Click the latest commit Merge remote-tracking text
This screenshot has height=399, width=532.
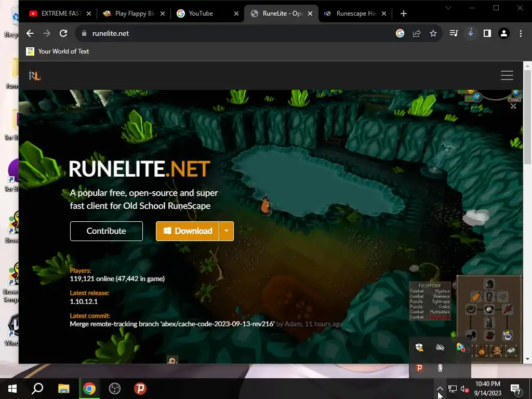click(172, 324)
